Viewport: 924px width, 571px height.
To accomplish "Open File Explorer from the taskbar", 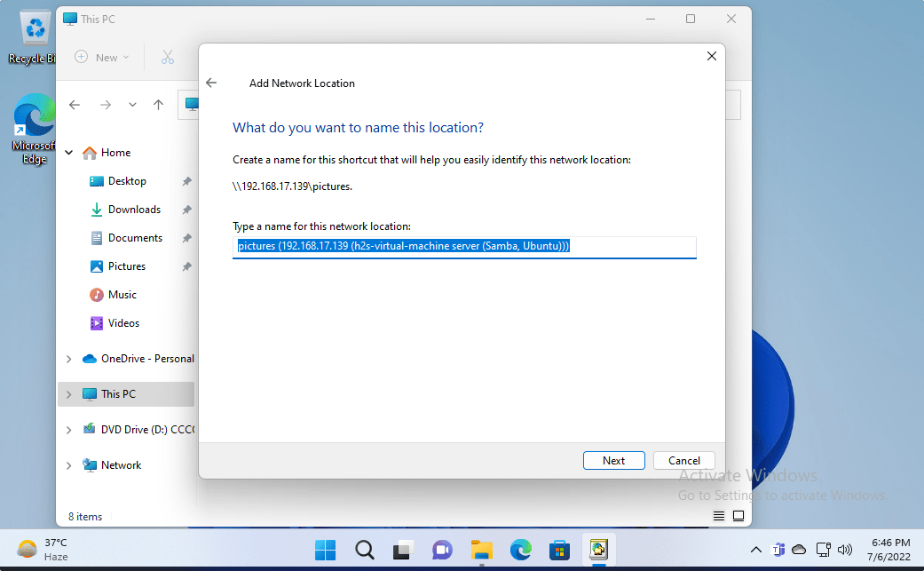I will [x=481, y=550].
